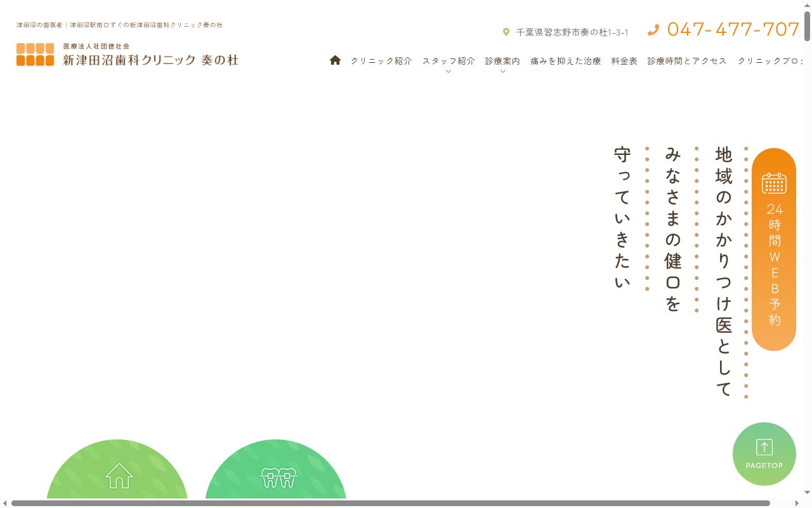Open the 料金表 menu item
This screenshot has width=812, height=508.
point(624,61)
